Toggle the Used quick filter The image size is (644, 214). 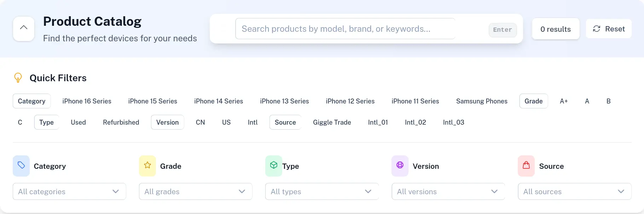(x=78, y=122)
